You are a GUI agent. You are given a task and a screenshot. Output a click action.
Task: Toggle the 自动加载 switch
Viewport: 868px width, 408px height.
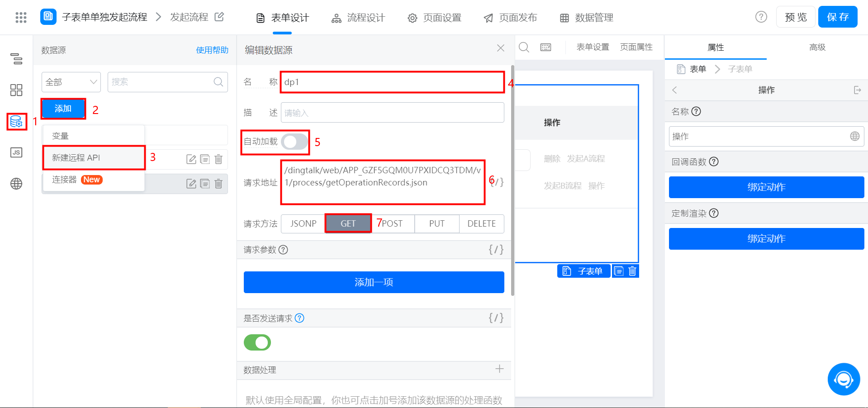click(294, 142)
